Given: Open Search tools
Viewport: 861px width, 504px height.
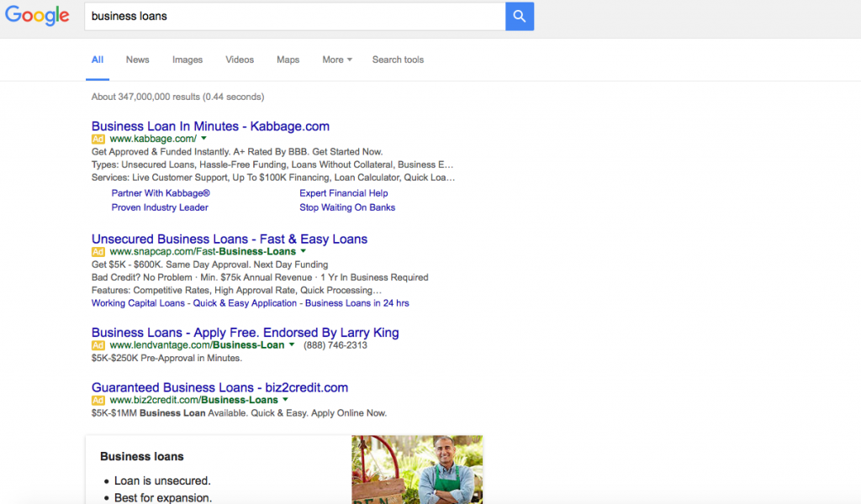Looking at the screenshot, I should pyautogui.click(x=398, y=60).
